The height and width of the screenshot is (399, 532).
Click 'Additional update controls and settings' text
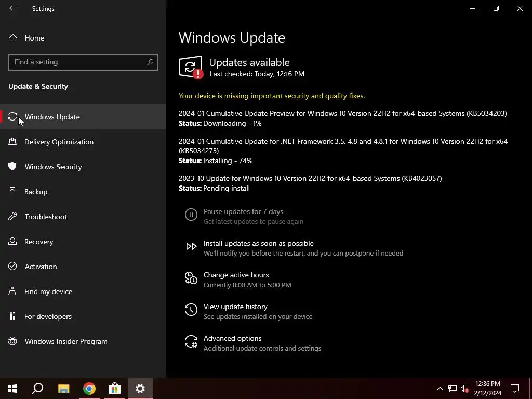coord(262,349)
